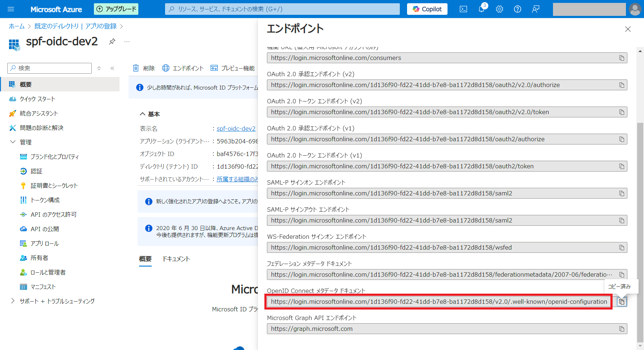
Task: Copy the OAuth 2.0 authorize v2 endpoint
Action: [622, 85]
